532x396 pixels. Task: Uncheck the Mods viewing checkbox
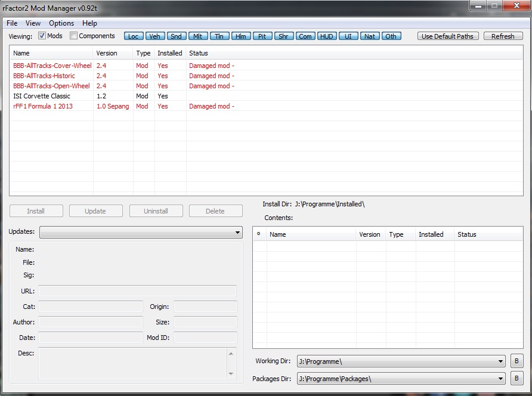point(42,36)
